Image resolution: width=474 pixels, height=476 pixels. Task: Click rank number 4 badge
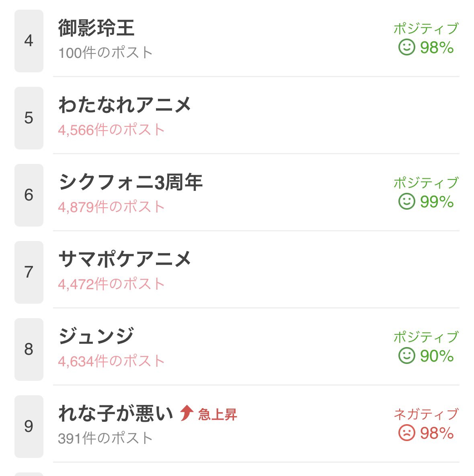(29, 41)
